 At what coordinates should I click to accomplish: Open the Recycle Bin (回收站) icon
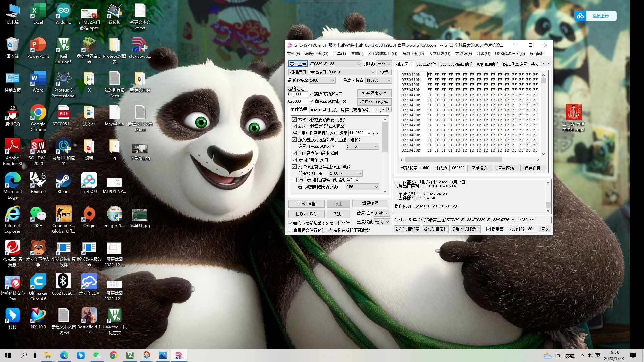click(x=12, y=48)
